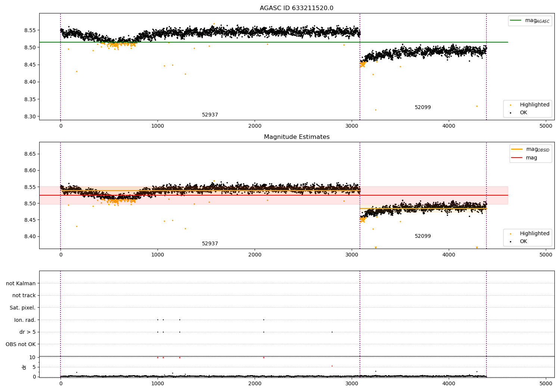560x392 pixels.
Task: Select the mag AGASC legend entry
Action: [530, 21]
